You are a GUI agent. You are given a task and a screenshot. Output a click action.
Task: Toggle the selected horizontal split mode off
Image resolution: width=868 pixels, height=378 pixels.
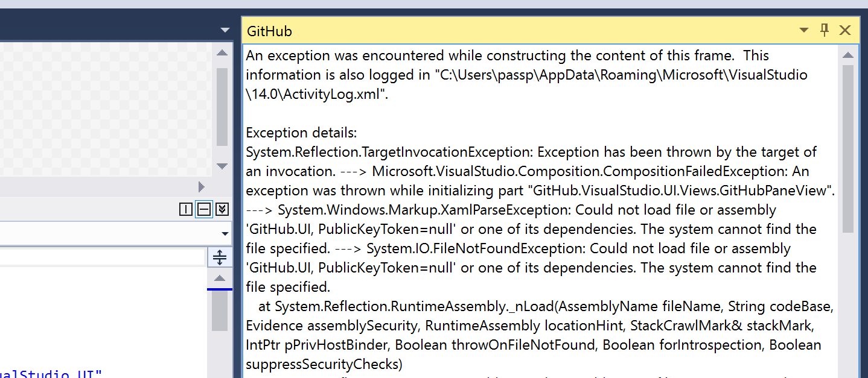pos(204,209)
